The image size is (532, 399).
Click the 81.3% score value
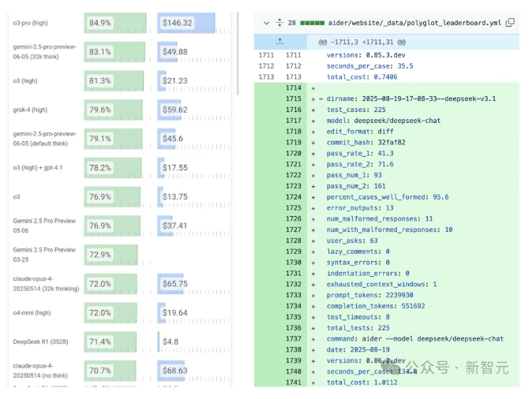(x=99, y=80)
